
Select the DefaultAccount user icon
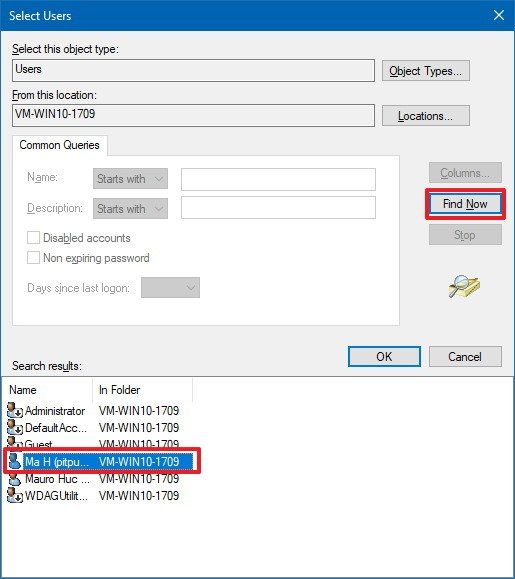click(15, 427)
